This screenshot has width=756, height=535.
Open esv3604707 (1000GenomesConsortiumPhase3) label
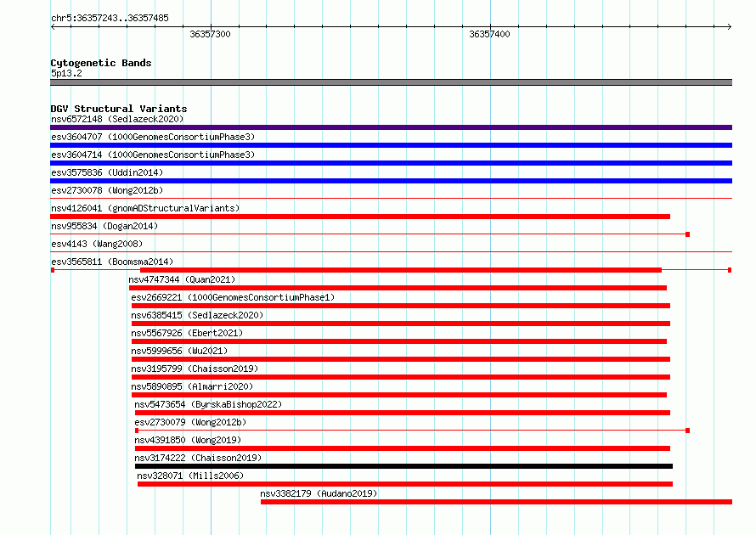point(153,137)
